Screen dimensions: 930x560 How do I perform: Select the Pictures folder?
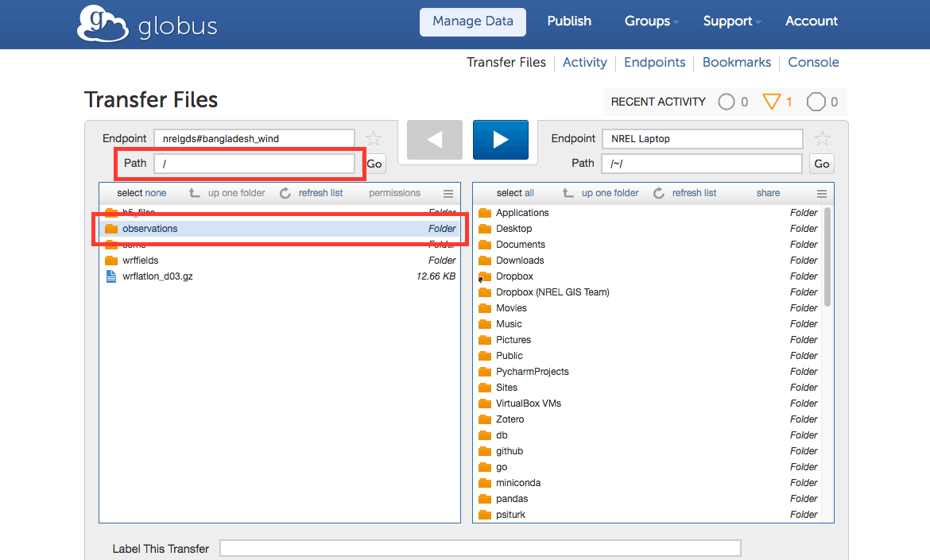(x=513, y=339)
